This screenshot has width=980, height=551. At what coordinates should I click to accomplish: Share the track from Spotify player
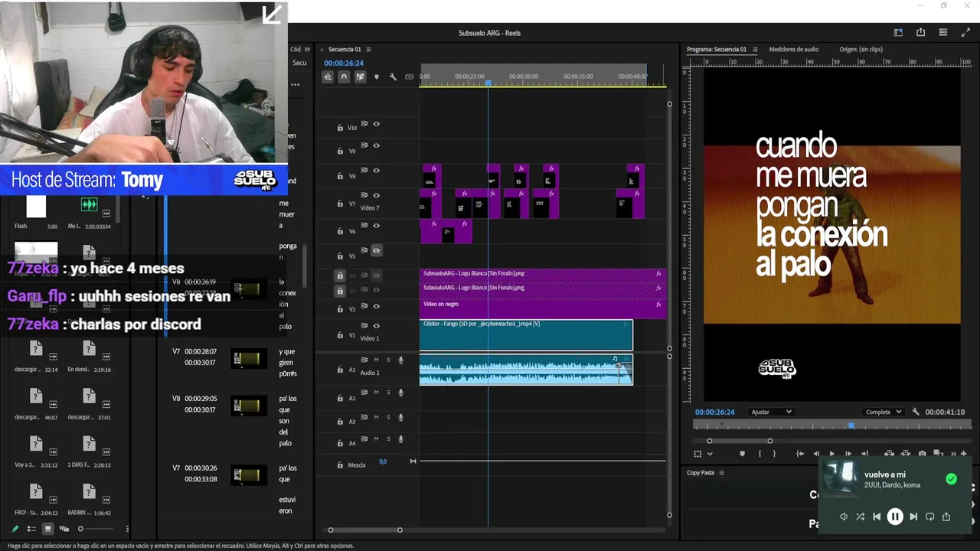pyautogui.click(x=946, y=517)
